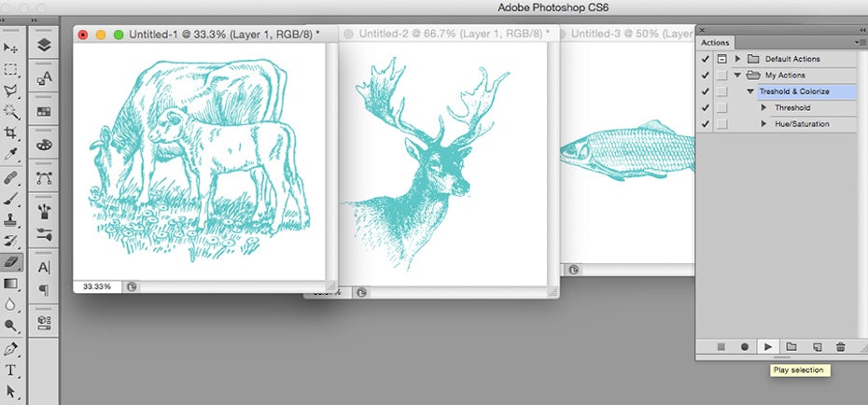Toggle checkmark for Default Actions set
The width and height of the screenshot is (868, 405).
[705, 59]
